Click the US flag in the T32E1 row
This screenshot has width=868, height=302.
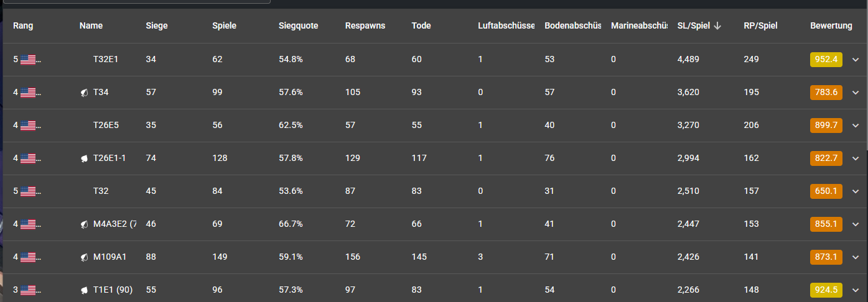point(29,60)
